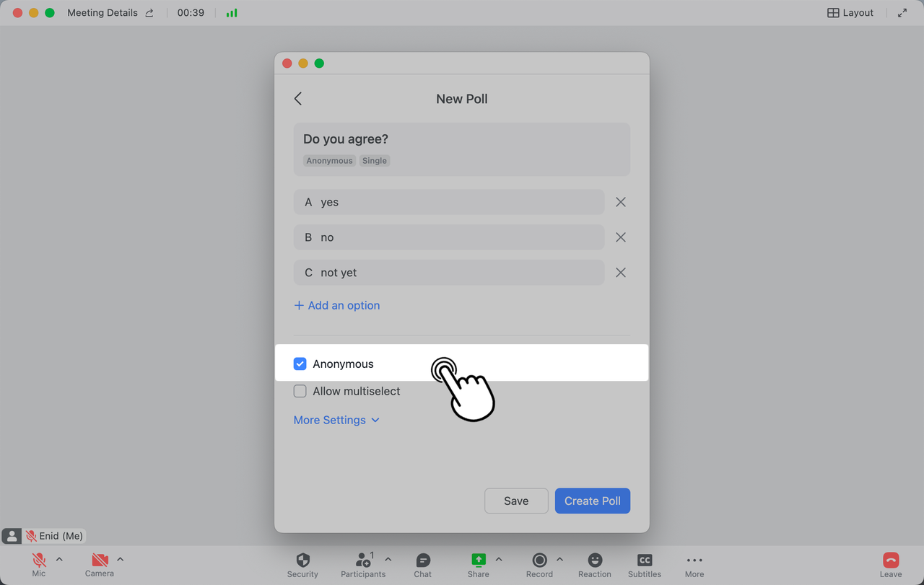Viewport: 924px width, 585px height.
Task: Click Add an option link
Action: 337,306
